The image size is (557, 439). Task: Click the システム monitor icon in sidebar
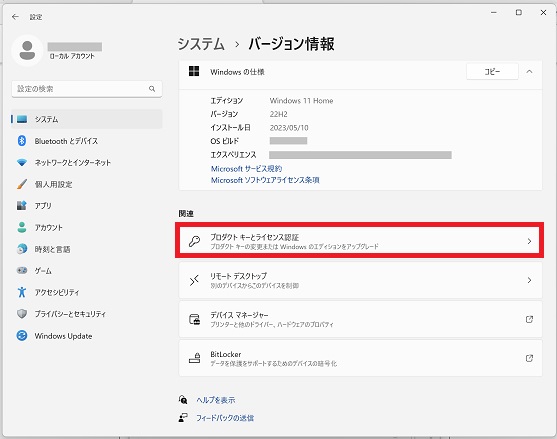point(22,119)
